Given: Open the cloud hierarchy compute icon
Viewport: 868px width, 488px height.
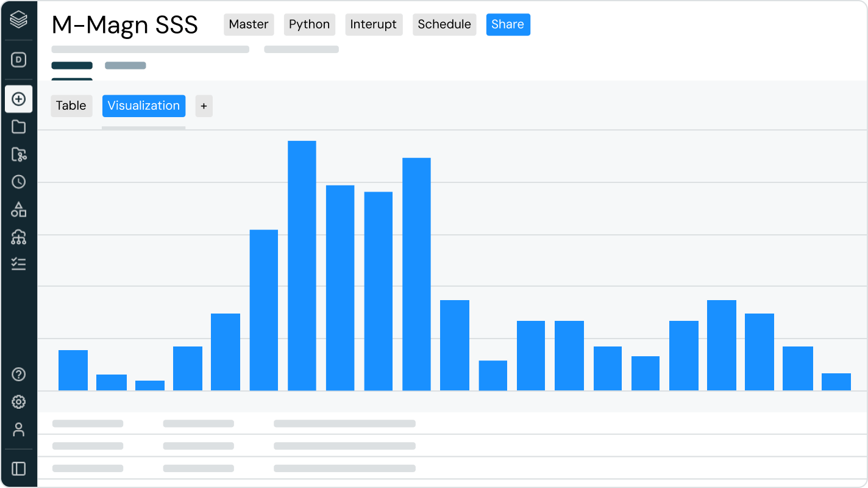Looking at the screenshot, I should [19, 237].
